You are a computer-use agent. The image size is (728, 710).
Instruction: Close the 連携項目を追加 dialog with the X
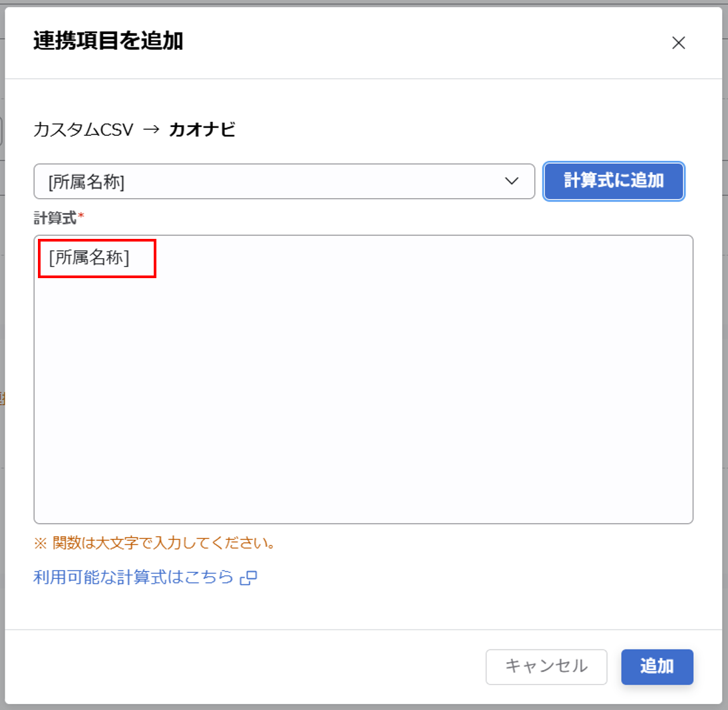[679, 43]
